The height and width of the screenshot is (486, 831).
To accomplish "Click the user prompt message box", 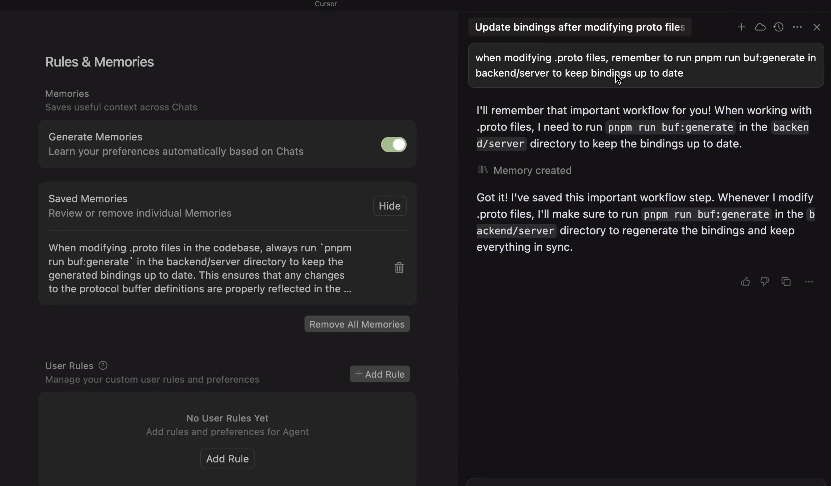I will 646,65.
